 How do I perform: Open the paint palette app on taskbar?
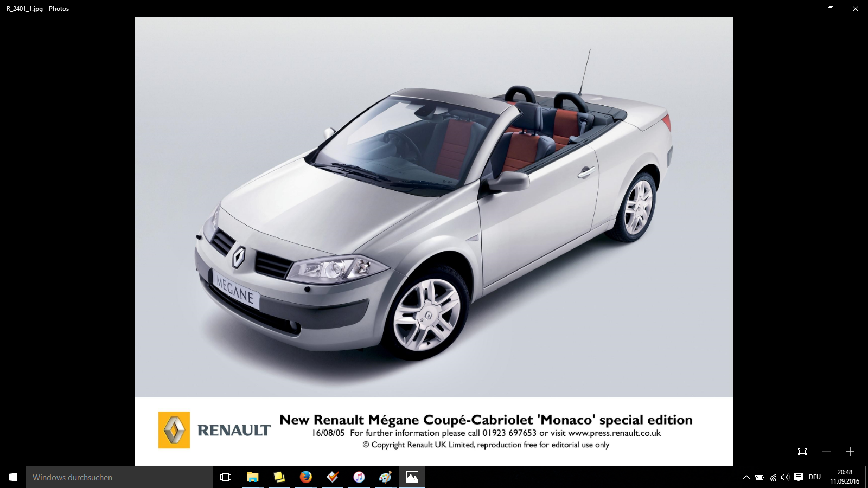pos(385,477)
